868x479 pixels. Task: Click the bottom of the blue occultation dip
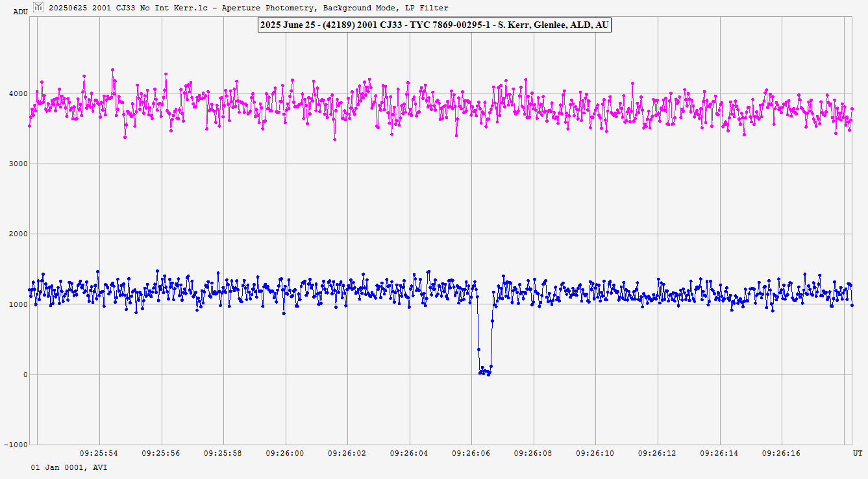click(x=484, y=372)
